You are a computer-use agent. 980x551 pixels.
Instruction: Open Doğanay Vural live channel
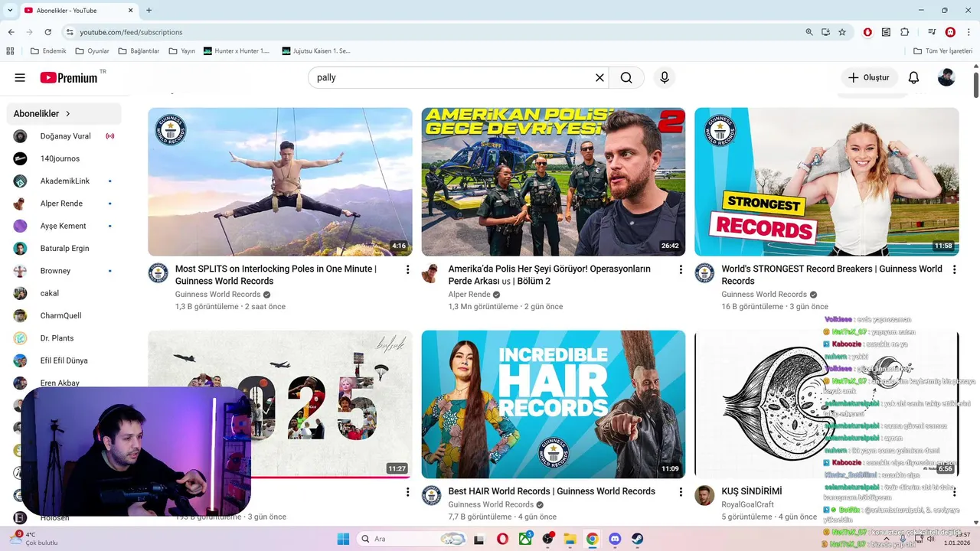pyautogui.click(x=63, y=136)
